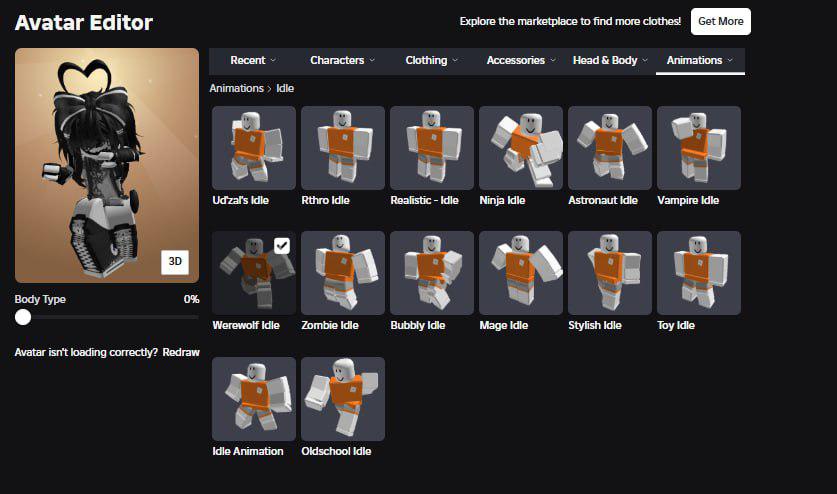Image resolution: width=837 pixels, height=494 pixels.
Task: Select the Oldschool Idle animation icon
Action: tap(342, 399)
